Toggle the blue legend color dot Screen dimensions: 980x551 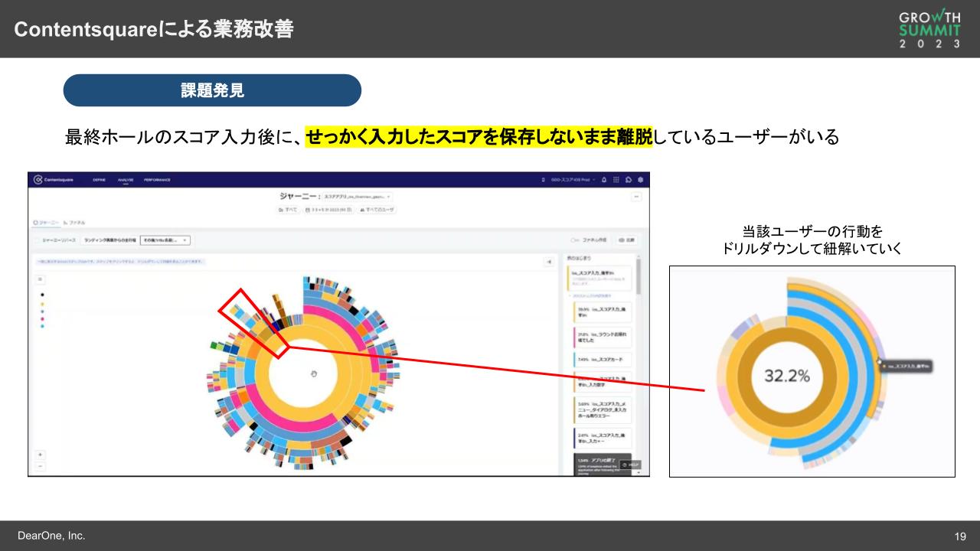click(x=42, y=311)
